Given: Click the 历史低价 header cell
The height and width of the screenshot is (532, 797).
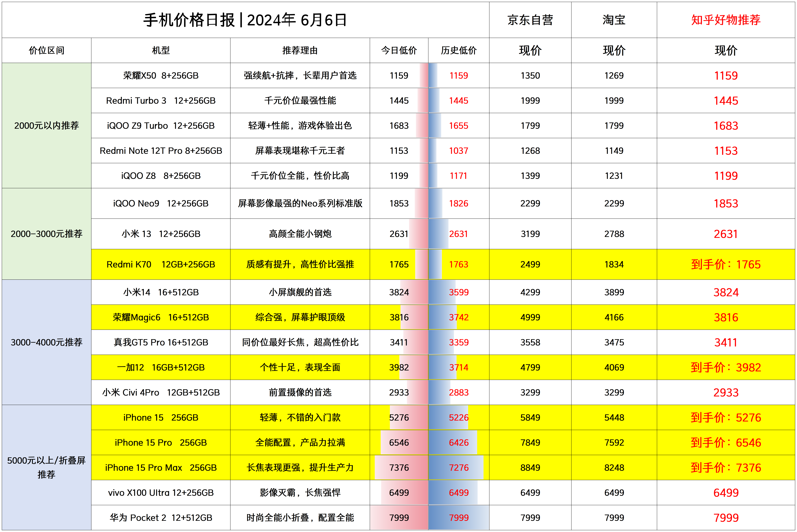Looking at the screenshot, I should tap(459, 50).
